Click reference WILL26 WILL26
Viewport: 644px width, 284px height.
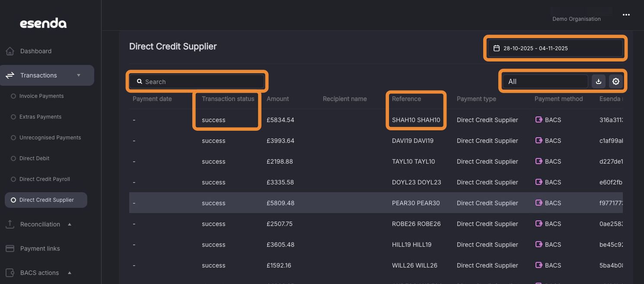pyautogui.click(x=415, y=265)
